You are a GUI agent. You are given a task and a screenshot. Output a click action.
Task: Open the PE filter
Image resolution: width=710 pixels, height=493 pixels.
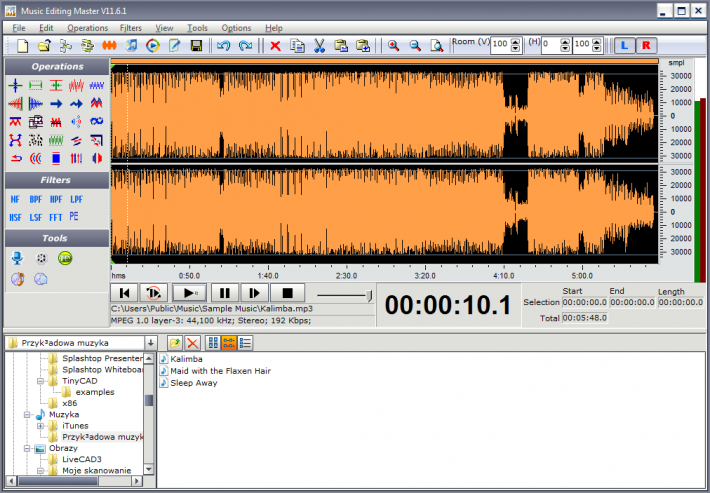click(74, 216)
